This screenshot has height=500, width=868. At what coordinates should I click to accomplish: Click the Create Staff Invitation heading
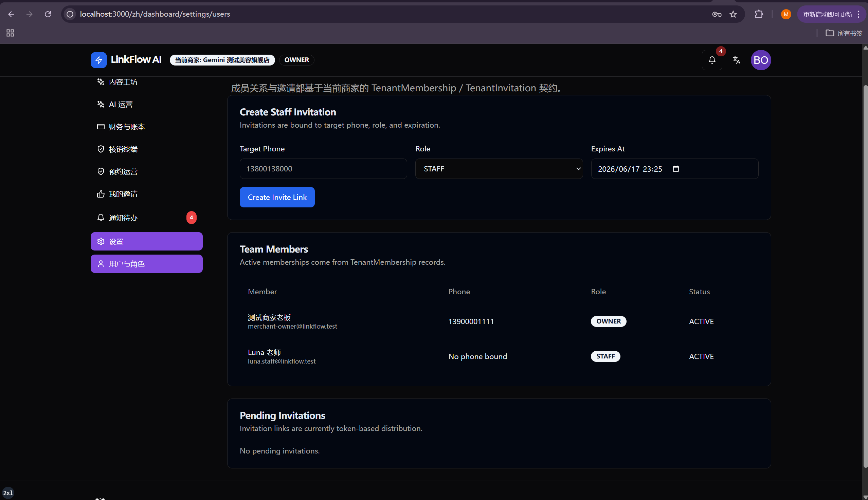(x=288, y=112)
